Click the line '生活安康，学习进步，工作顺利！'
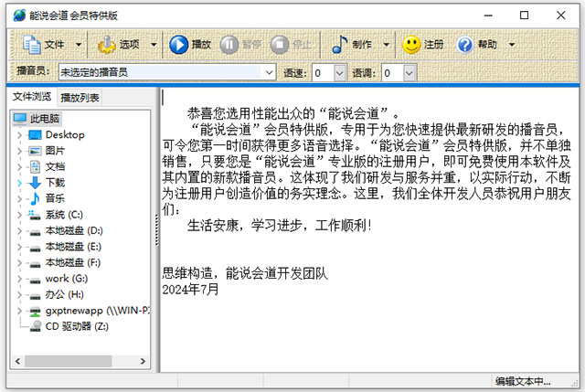 coord(280,226)
